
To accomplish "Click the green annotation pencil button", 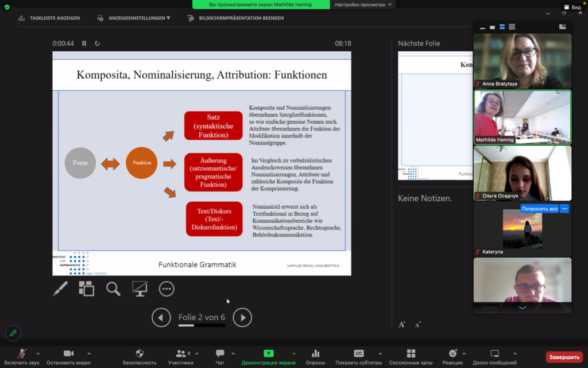I will (x=13, y=333).
